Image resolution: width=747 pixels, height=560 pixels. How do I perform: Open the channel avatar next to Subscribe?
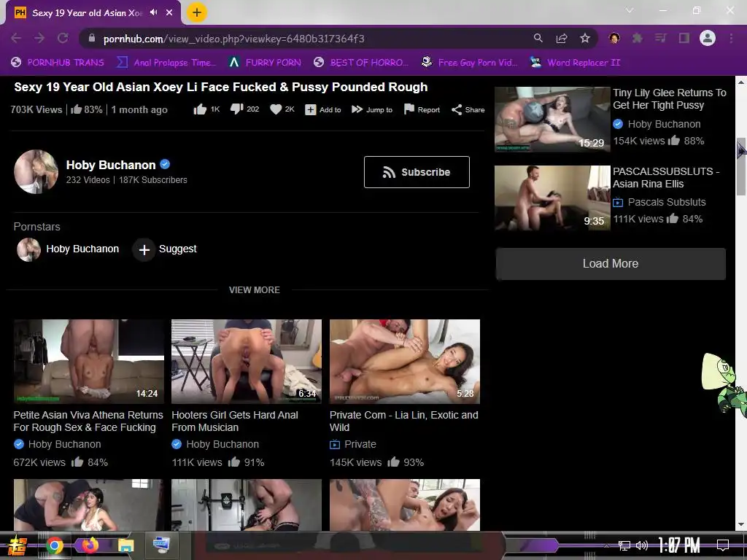click(x=36, y=172)
